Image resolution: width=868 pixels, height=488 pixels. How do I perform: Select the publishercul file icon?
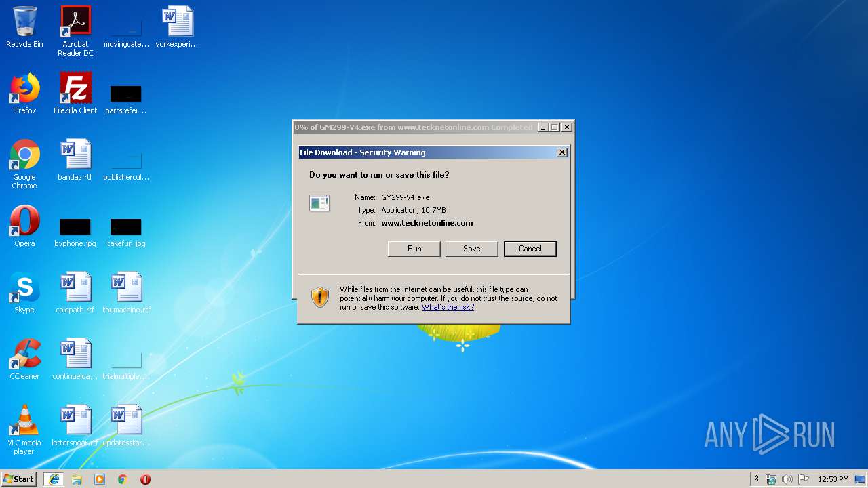click(x=126, y=166)
